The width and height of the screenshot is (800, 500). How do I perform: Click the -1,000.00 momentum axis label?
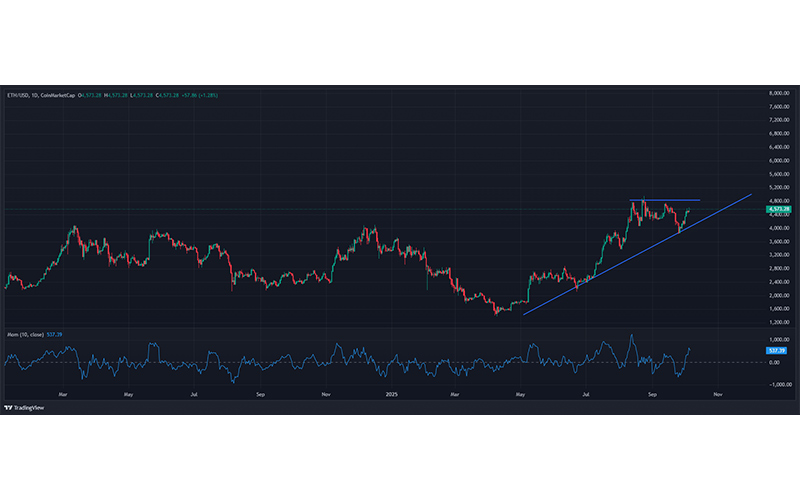(x=780, y=384)
